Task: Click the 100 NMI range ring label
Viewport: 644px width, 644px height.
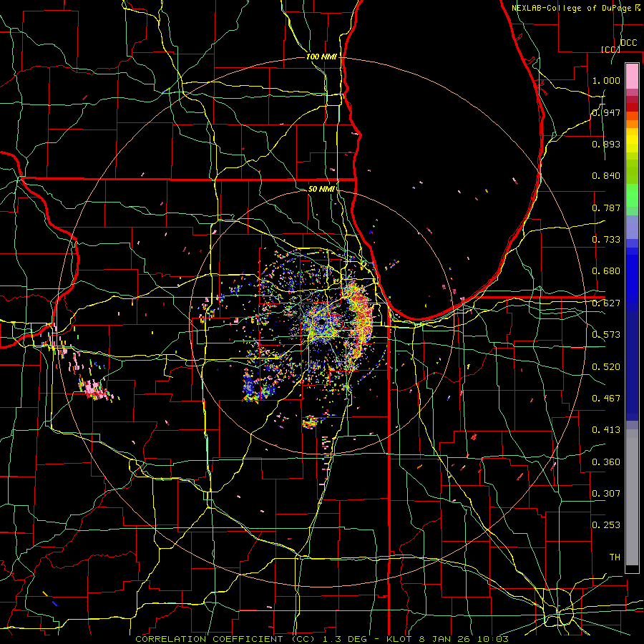Action: coord(321,57)
